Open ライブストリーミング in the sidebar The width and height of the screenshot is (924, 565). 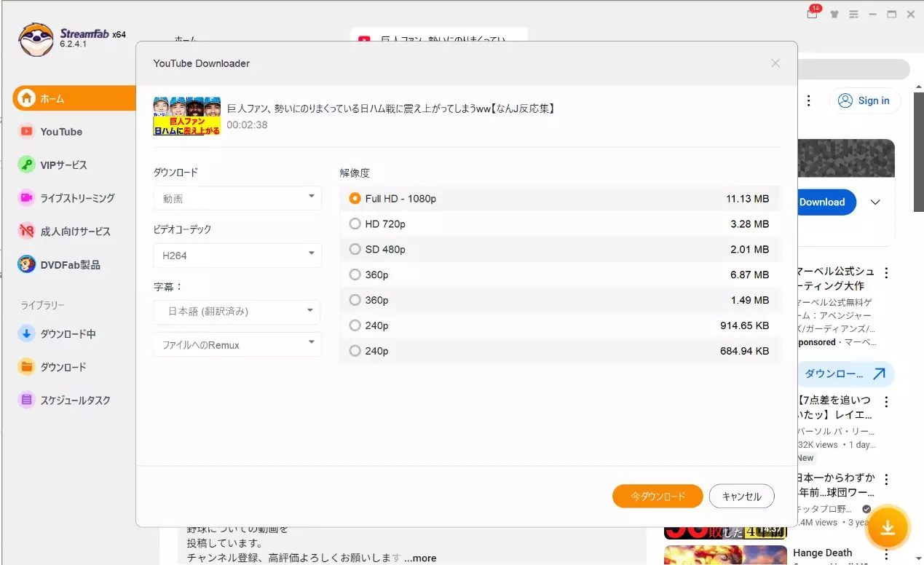click(x=77, y=198)
